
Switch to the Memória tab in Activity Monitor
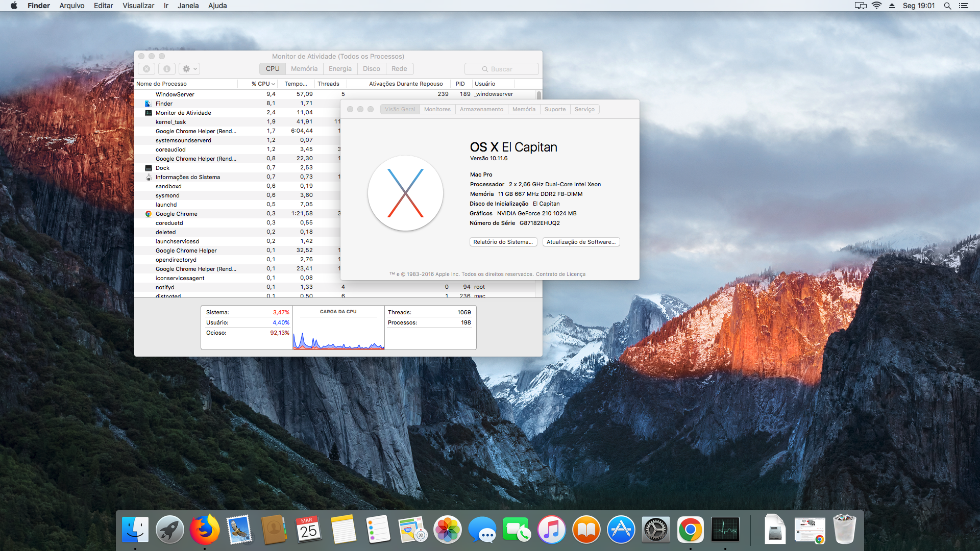pyautogui.click(x=304, y=69)
